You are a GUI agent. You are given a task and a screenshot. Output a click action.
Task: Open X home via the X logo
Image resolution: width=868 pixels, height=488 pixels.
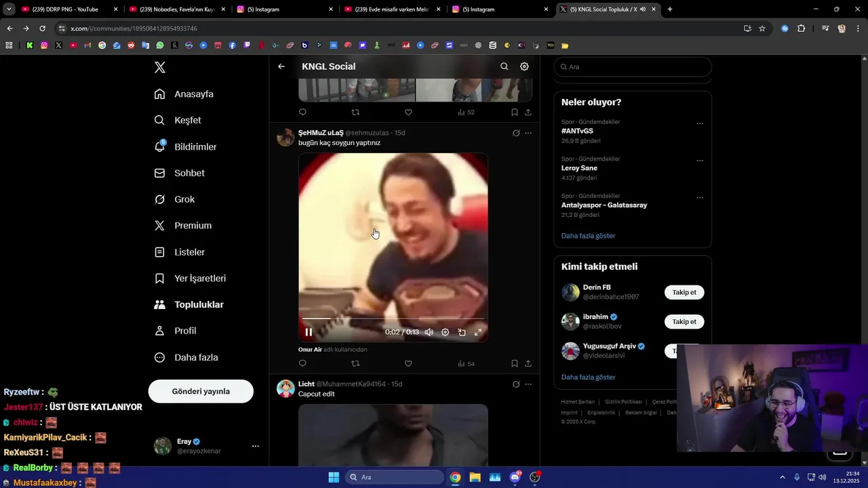click(160, 67)
